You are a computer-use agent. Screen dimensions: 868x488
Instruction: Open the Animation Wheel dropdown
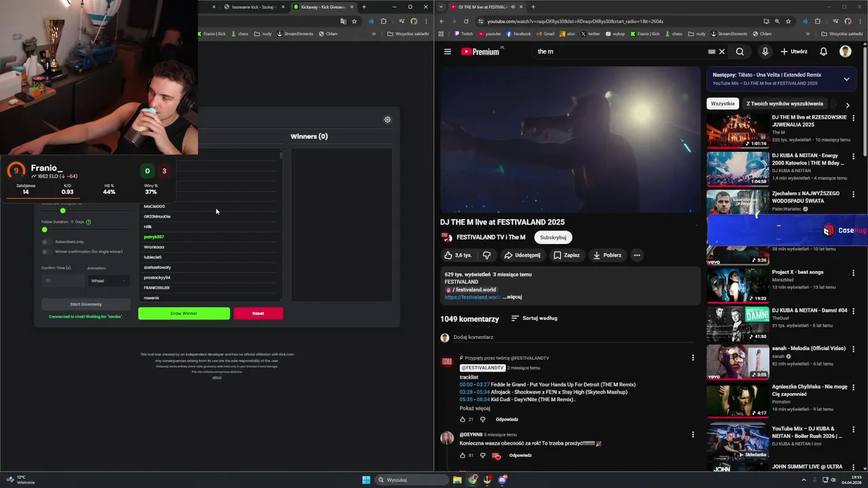pyautogui.click(x=108, y=281)
